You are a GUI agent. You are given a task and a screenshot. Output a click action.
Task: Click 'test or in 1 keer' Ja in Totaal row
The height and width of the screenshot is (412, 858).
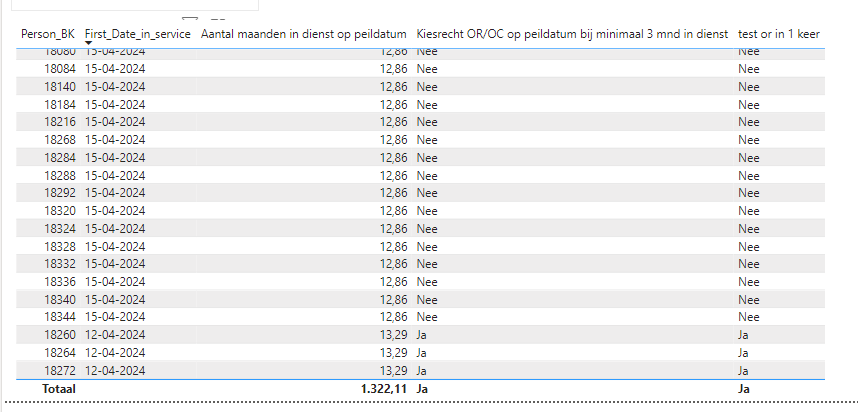pyautogui.click(x=744, y=389)
